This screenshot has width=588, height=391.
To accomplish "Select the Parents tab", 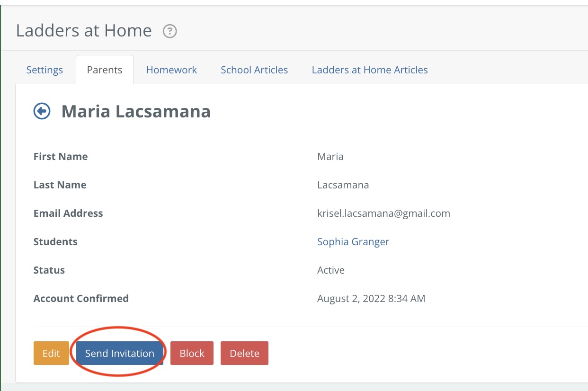I will (105, 70).
